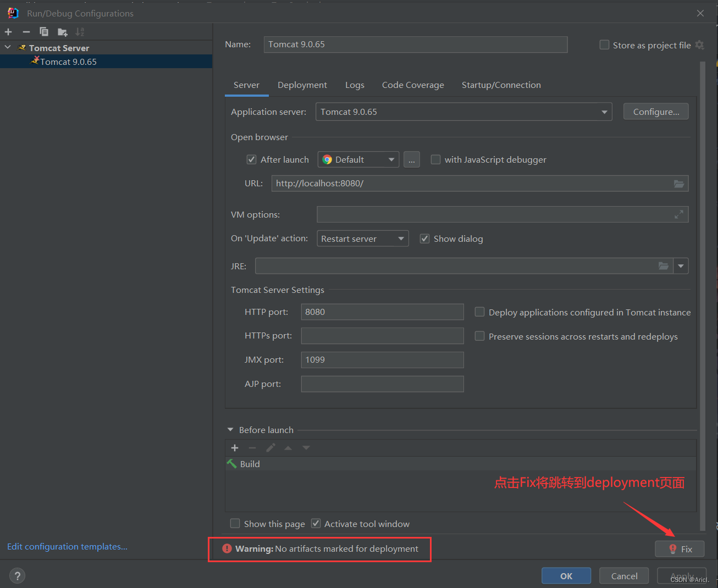Screen dimensions: 718x588
Task: Open the browser chooser ellipsis button
Action: 412,160
